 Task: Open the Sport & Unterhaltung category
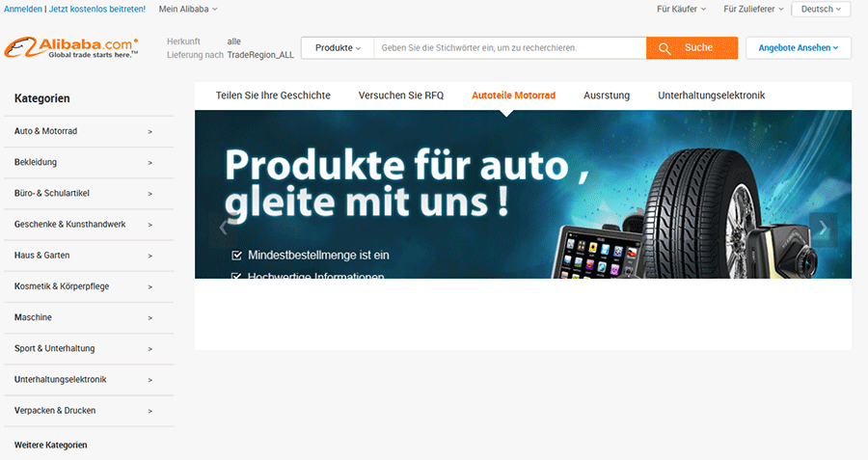[54, 348]
